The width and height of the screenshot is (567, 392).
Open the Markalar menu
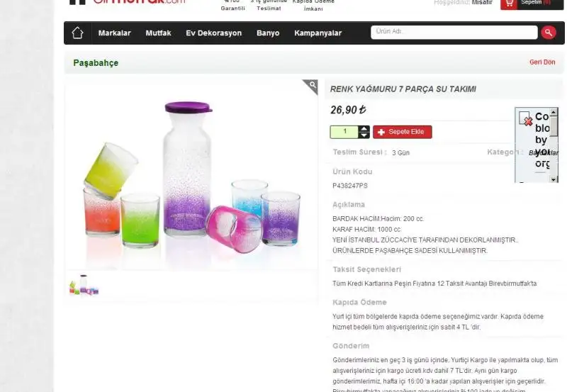point(114,33)
